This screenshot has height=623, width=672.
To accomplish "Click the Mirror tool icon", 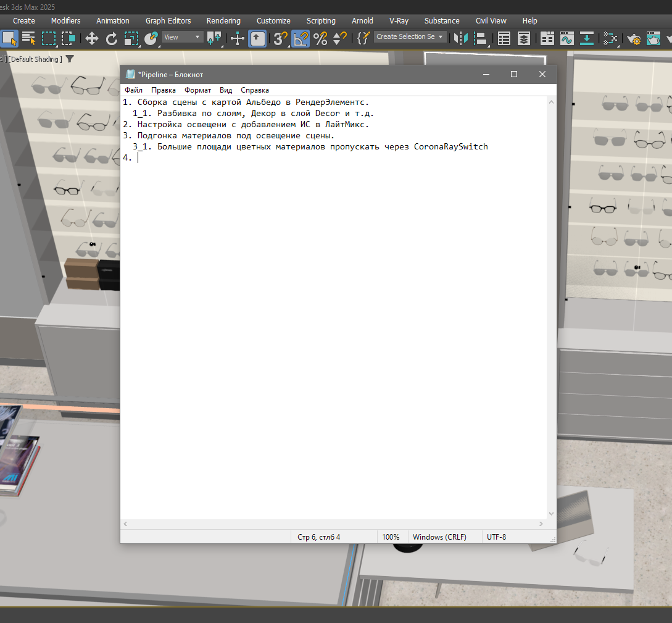I will 461,38.
